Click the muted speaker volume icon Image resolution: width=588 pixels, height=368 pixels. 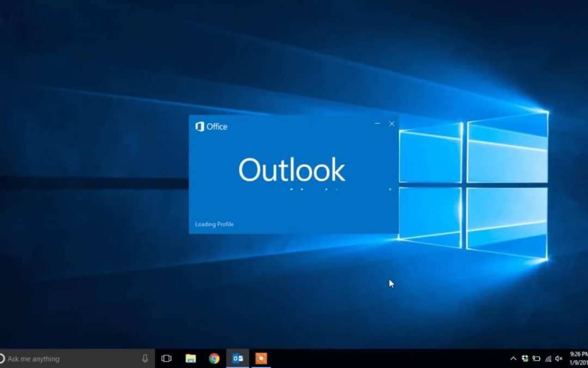coord(559,359)
